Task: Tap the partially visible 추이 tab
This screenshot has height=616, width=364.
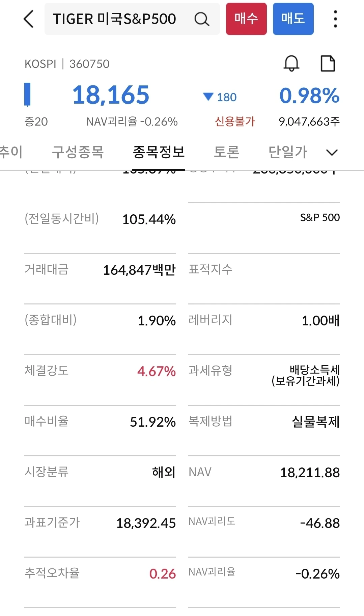Action: point(11,152)
